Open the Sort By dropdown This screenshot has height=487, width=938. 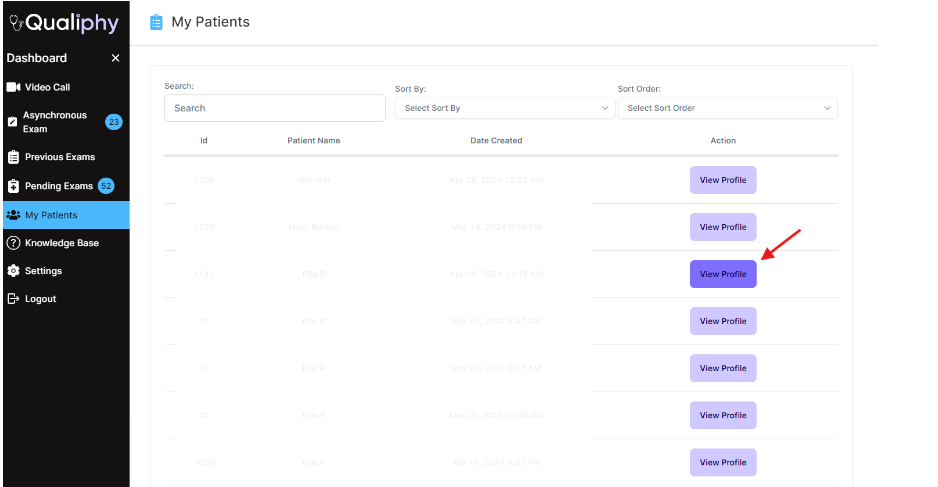504,108
